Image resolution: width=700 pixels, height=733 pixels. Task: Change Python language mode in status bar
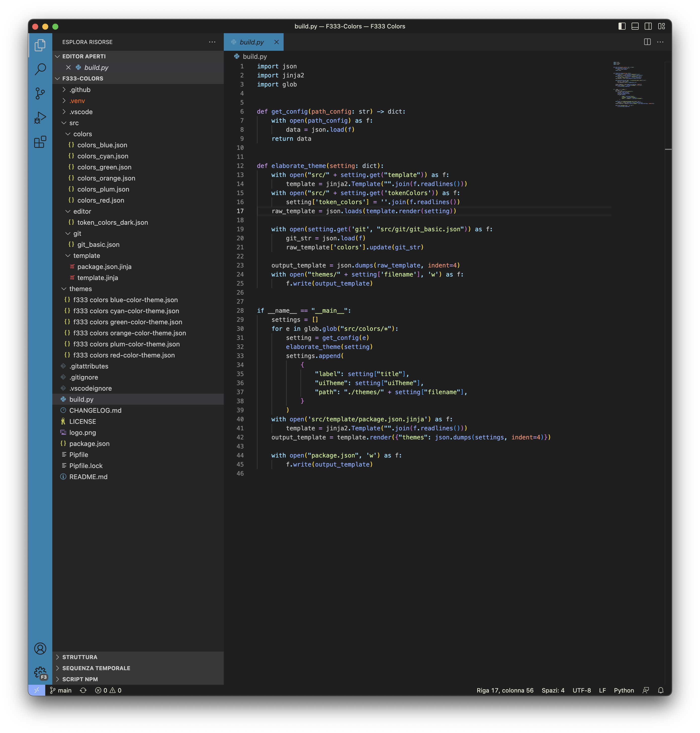coord(624,691)
